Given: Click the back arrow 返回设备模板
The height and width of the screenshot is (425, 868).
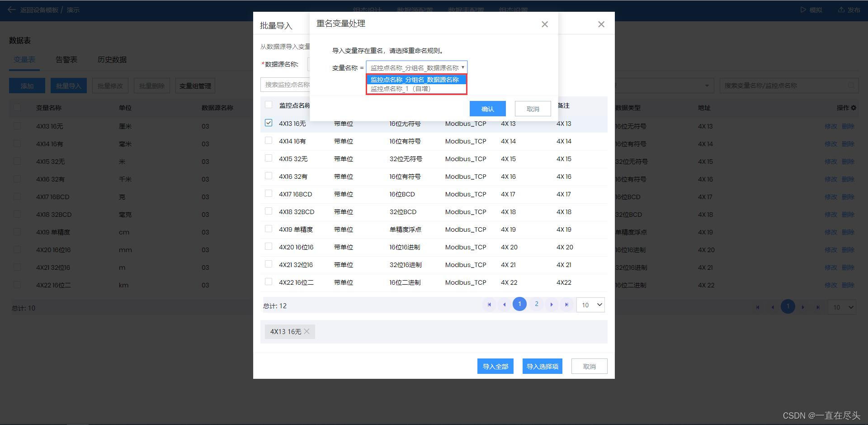Looking at the screenshot, I should pyautogui.click(x=12, y=10).
